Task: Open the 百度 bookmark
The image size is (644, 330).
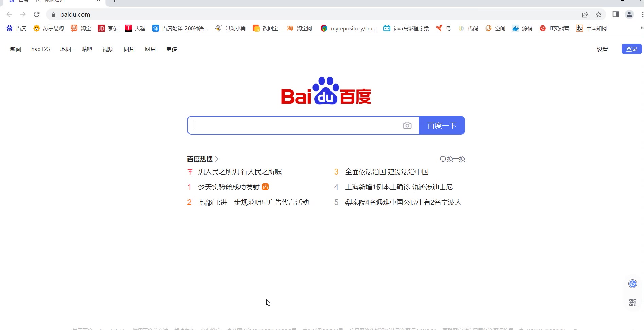Action: 16,28
